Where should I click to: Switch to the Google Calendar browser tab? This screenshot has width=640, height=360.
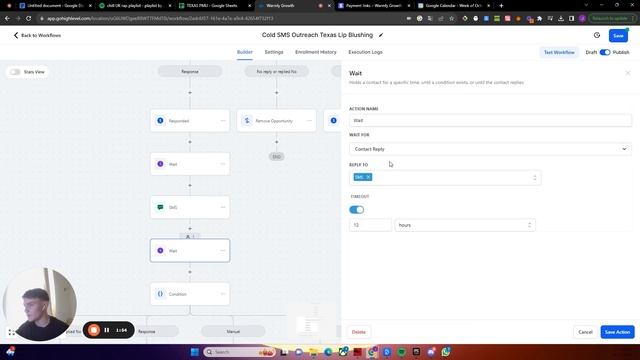(x=453, y=6)
